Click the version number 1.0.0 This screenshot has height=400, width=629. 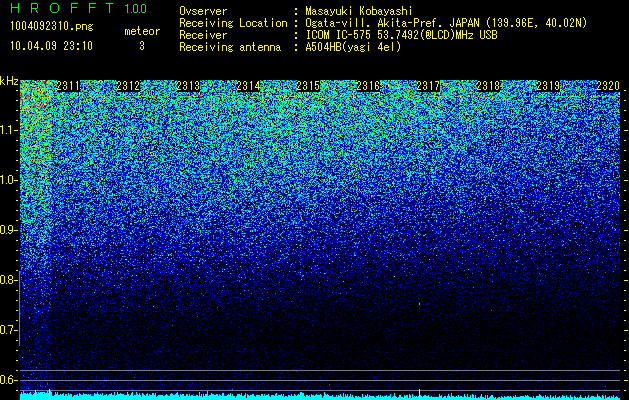point(136,9)
